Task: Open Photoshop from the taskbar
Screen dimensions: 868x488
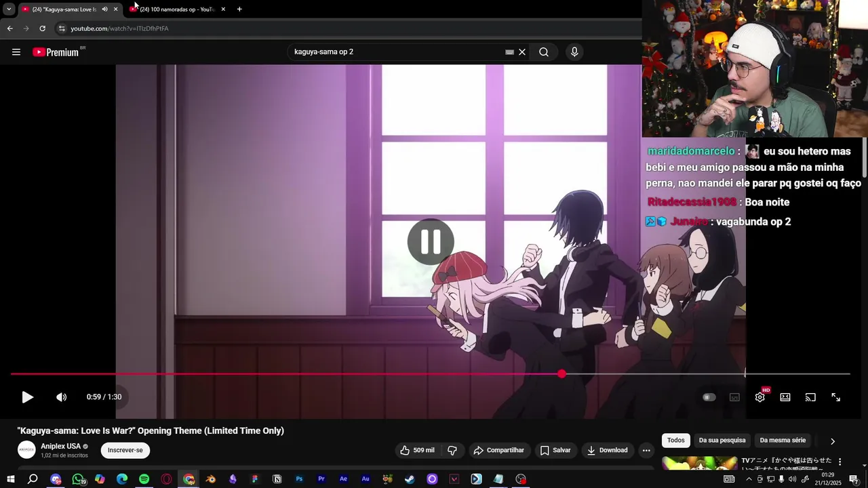Action: pyautogui.click(x=299, y=479)
